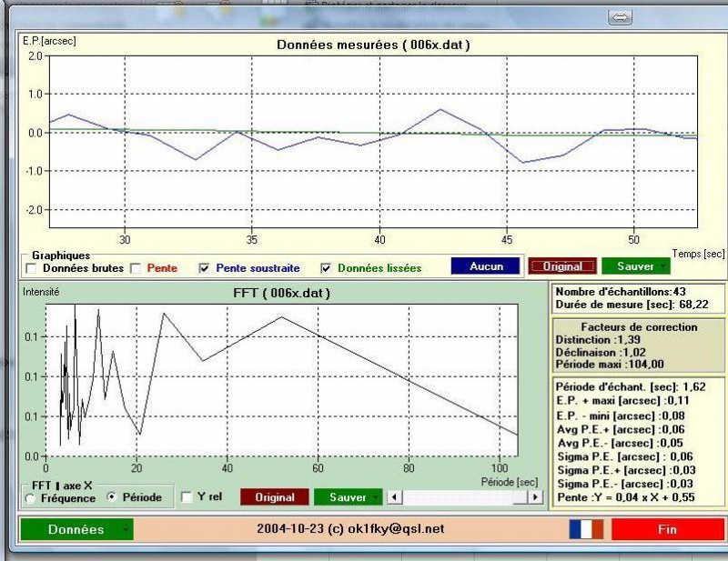Click the Sigma P.E.+ 0,03 line
The width and height of the screenshot is (728, 561).
click(626, 470)
